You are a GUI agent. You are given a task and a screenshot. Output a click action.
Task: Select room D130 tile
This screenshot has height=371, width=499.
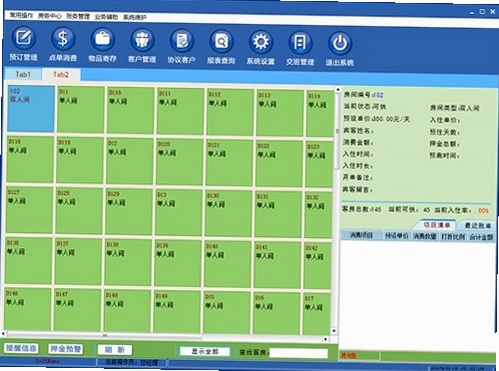coord(228,213)
